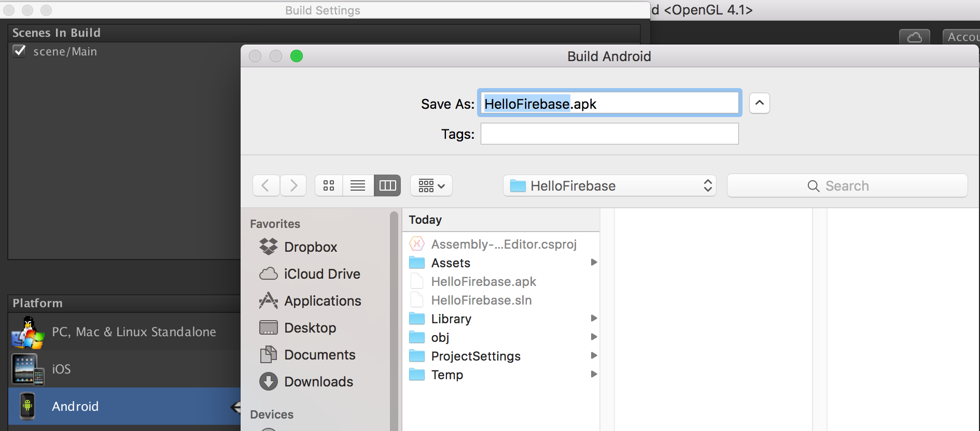
Task: Go forward with the right chevron button
Action: tap(293, 185)
